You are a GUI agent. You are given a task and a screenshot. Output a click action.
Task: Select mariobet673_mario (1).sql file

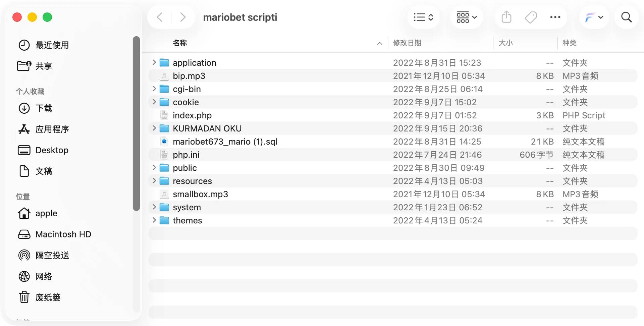tap(393, 142)
